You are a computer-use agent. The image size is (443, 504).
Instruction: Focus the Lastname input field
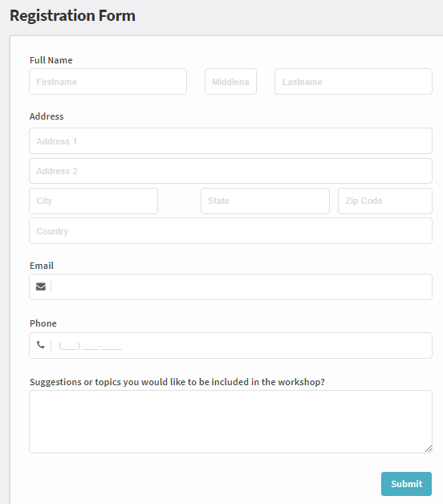(353, 82)
